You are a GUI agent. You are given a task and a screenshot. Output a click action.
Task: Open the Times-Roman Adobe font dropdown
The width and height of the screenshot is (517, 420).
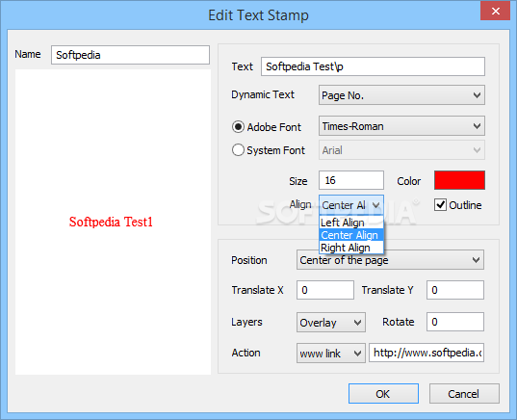(401, 125)
